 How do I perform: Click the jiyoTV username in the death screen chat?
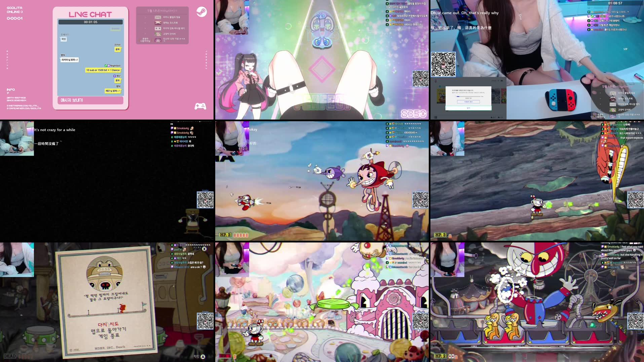pyautogui.click(x=178, y=250)
